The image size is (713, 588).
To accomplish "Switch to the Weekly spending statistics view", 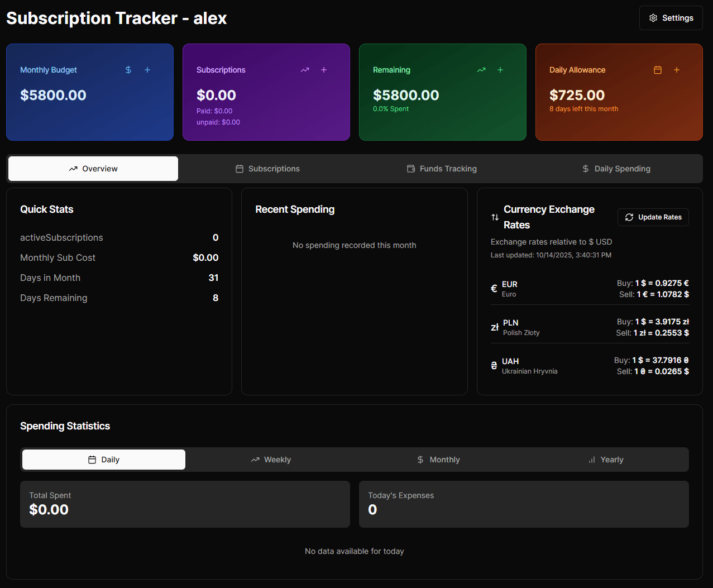I will [x=271, y=459].
